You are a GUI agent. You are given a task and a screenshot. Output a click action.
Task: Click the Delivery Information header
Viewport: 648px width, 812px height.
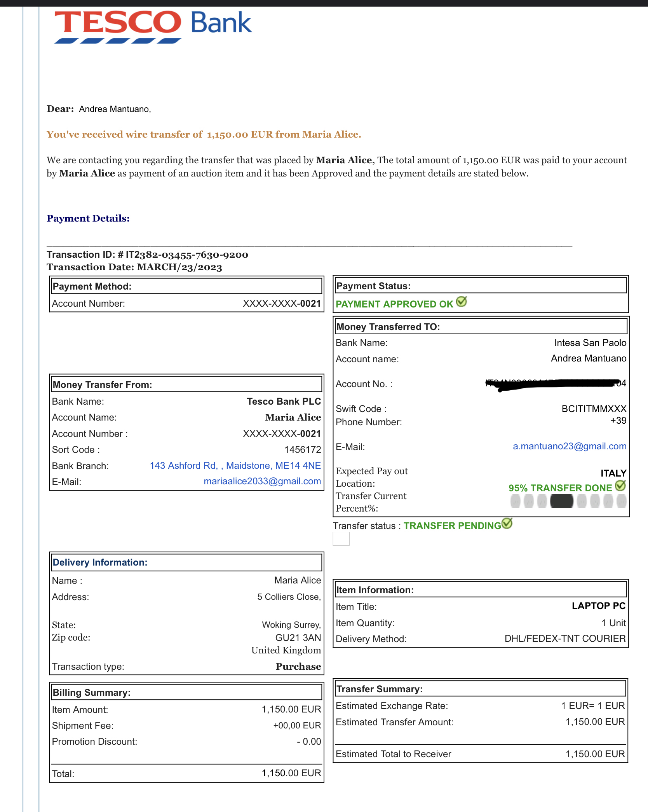pos(186,562)
